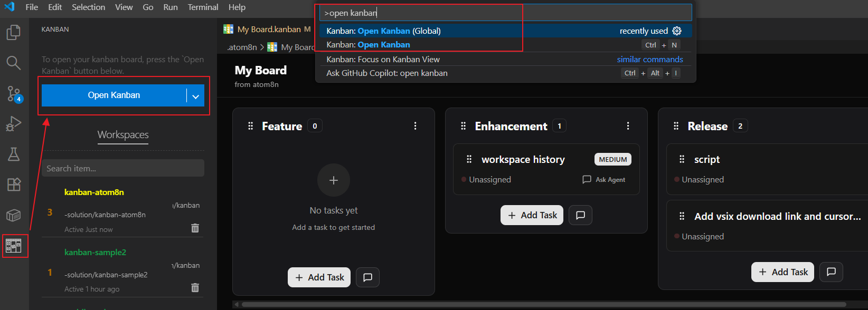Add Task in the Enhancement column
The image size is (868, 310).
[532, 215]
